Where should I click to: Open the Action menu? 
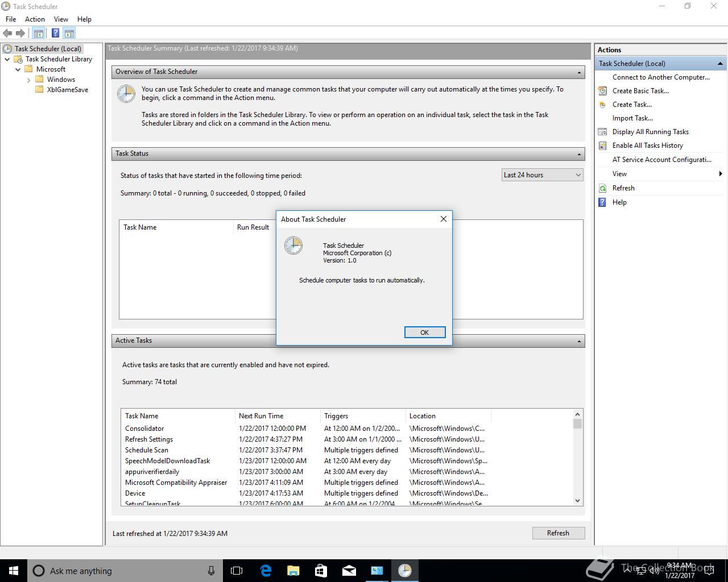(x=35, y=19)
